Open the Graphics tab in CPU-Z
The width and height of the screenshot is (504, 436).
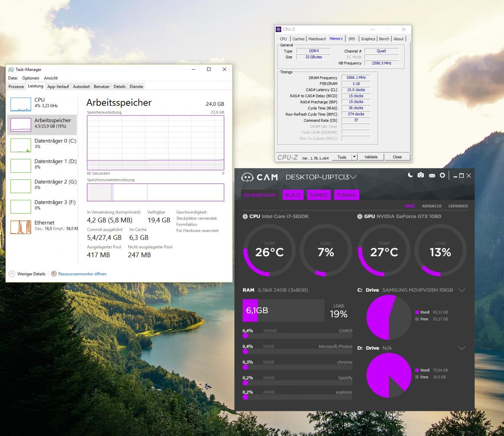tap(368, 39)
